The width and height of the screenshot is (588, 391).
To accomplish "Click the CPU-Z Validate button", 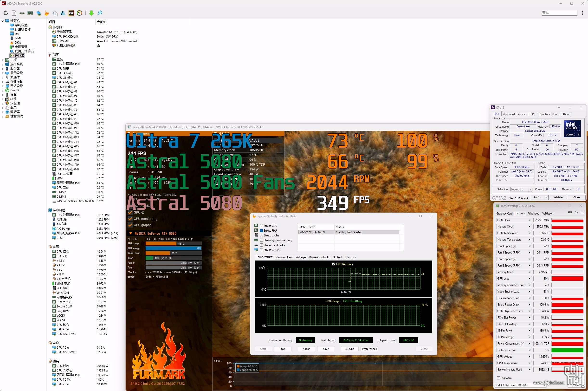I will pos(558,197).
